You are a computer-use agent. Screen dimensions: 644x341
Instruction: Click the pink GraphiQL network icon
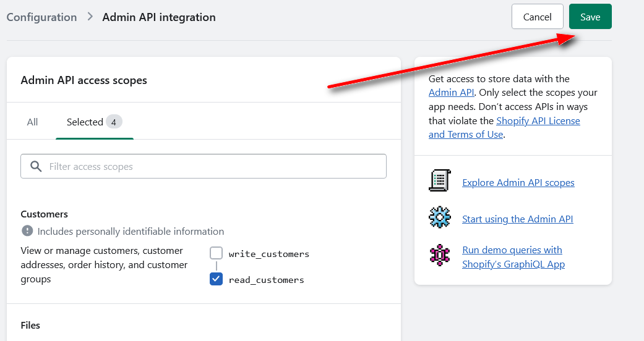point(439,255)
